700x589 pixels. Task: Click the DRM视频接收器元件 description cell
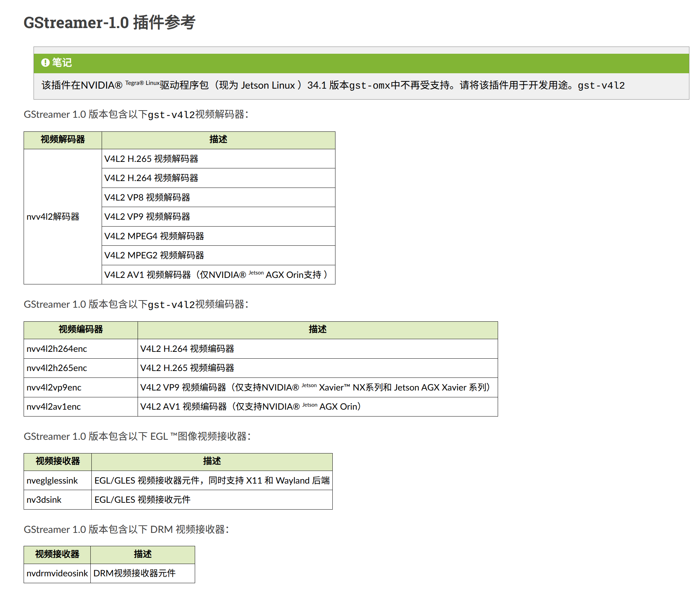pyautogui.click(x=135, y=573)
